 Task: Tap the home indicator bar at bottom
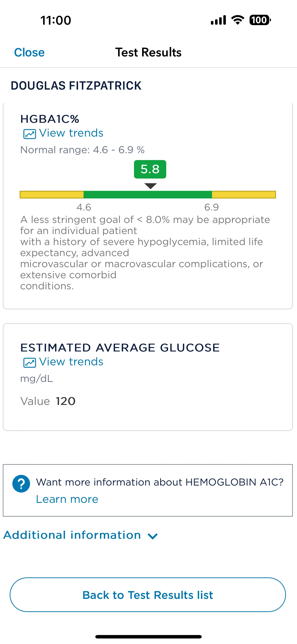(x=148, y=636)
